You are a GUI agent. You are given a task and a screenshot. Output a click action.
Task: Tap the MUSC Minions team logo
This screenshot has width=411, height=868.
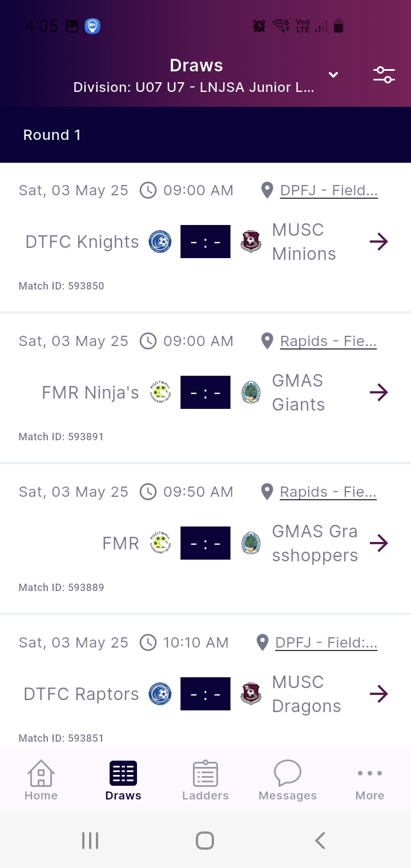coord(251,242)
